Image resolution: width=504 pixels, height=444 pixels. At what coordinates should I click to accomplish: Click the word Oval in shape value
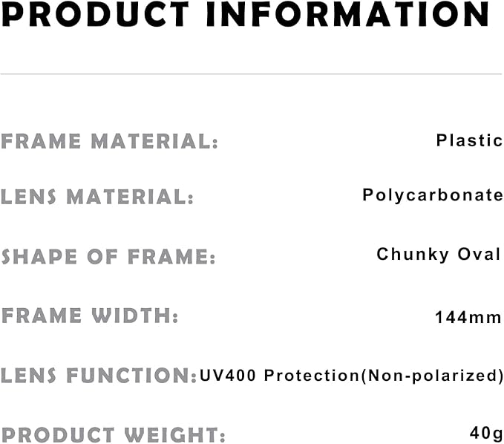(480, 255)
